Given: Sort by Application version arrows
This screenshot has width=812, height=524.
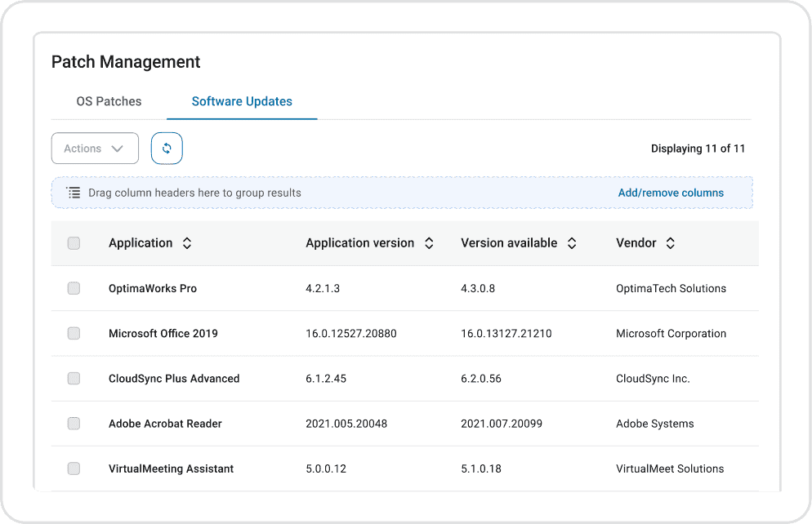Looking at the screenshot, I should [429, 243].
